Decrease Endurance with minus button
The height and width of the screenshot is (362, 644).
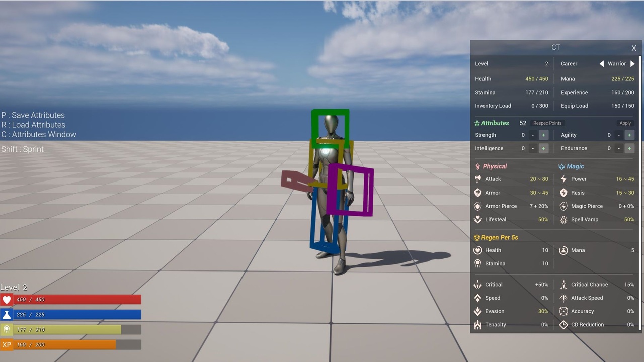tap(618, 149)
